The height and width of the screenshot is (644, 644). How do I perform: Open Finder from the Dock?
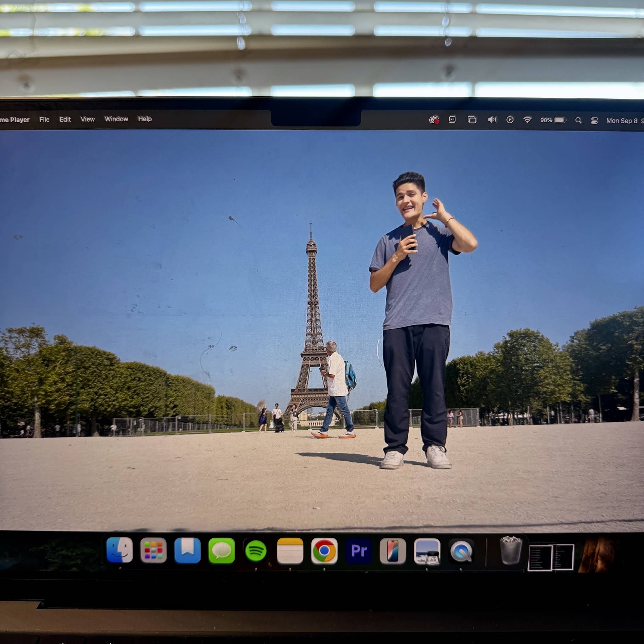[119, 550]
